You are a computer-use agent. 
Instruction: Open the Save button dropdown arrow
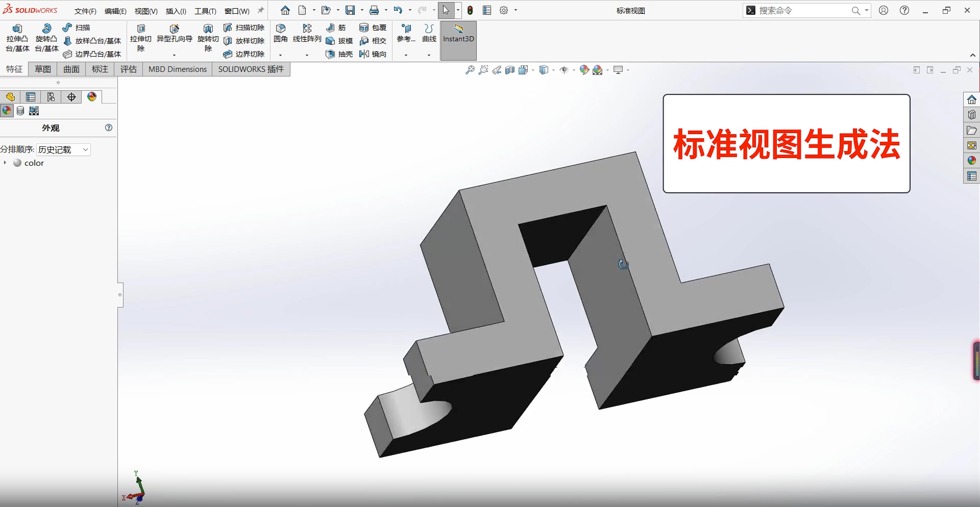click(x=362, y=10)
